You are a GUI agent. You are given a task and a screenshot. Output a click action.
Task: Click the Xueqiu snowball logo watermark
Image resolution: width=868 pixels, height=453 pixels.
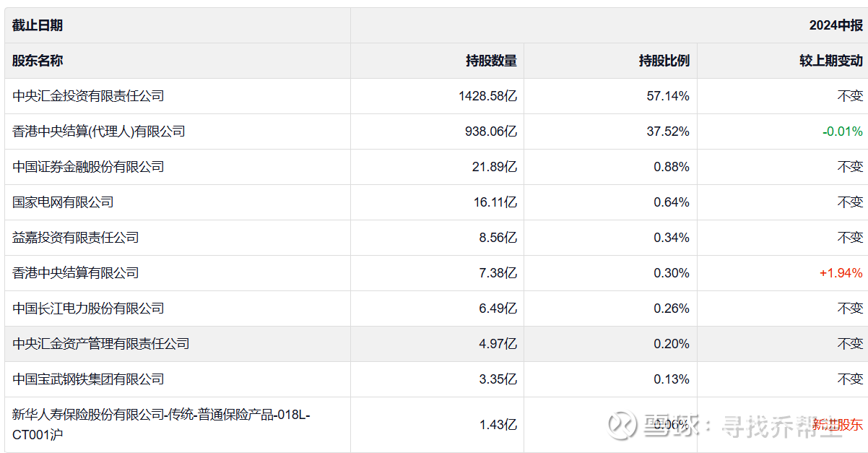coord(622,426)
